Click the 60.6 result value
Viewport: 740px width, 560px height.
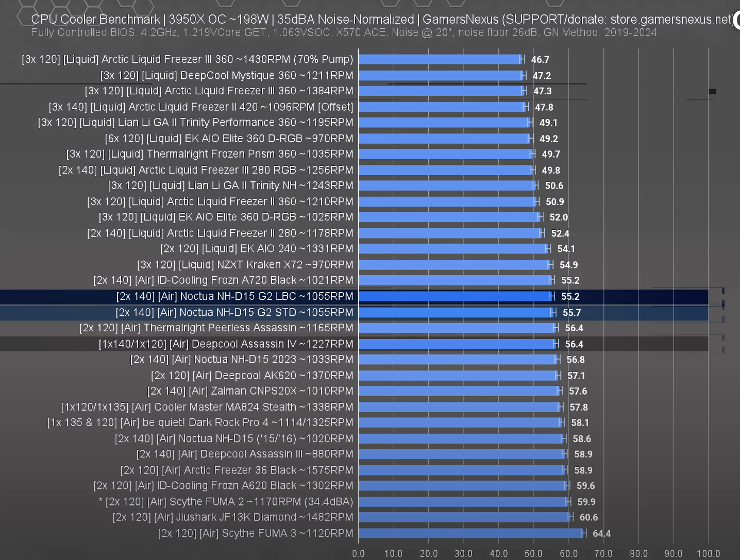[x=588, y=517]
